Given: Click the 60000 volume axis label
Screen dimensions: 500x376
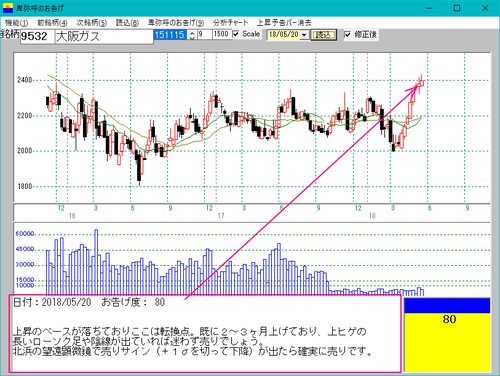Looking at the screenshot, I should point(25,234).
